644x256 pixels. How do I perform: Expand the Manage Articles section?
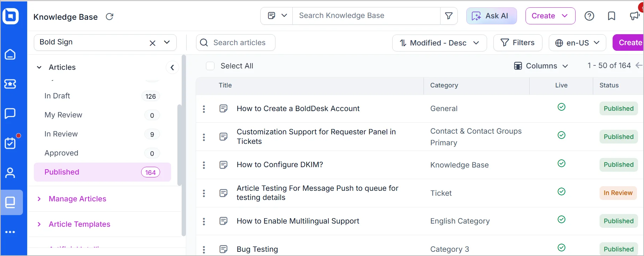tap(77, 199)
